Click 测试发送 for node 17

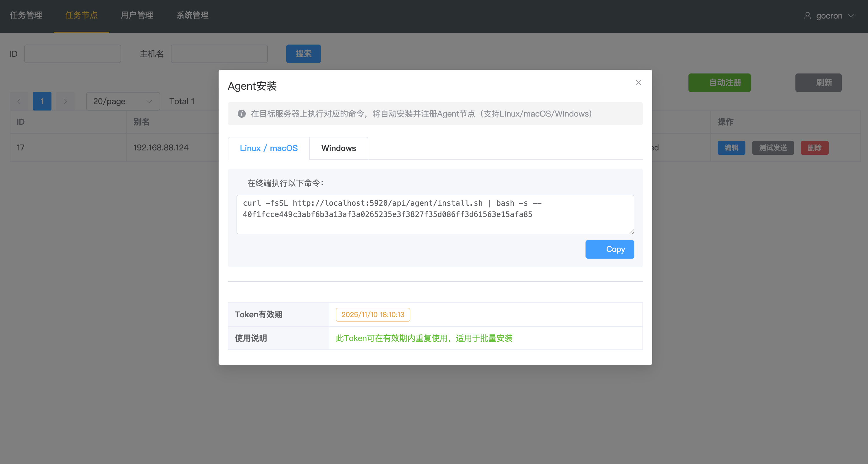(x=773, y=148)
